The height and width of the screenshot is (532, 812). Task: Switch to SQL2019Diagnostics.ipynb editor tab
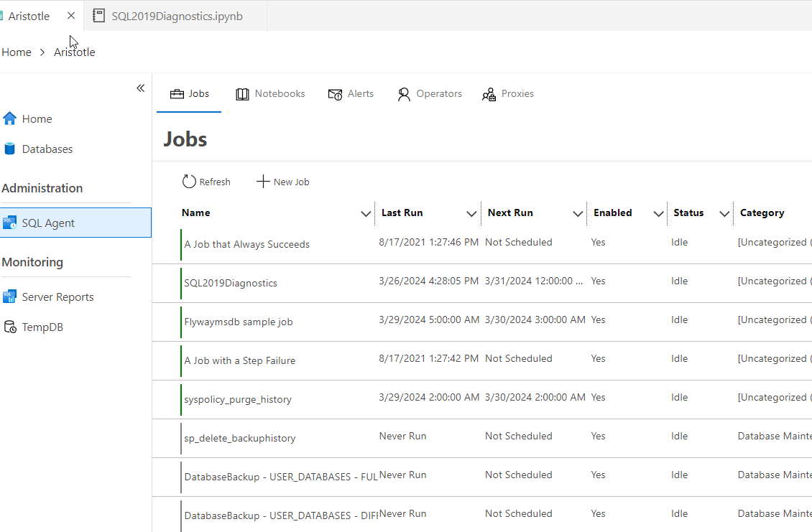[x=176, y=16]
